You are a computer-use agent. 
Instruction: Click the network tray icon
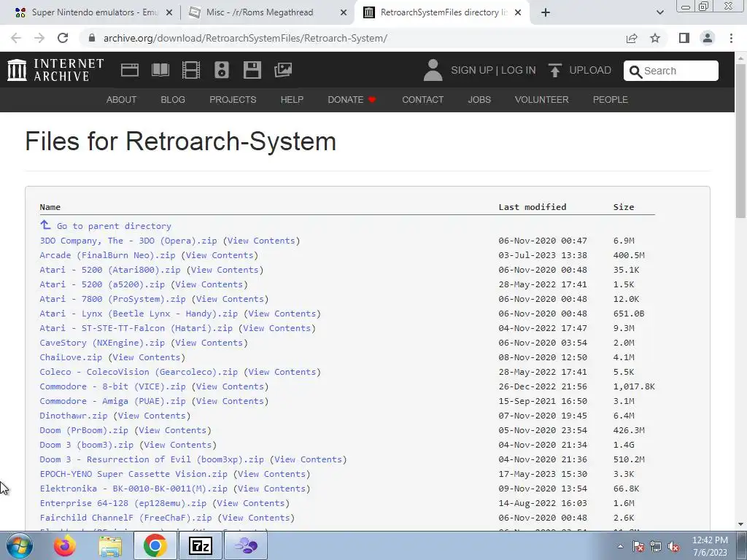(x=656, y=547)
